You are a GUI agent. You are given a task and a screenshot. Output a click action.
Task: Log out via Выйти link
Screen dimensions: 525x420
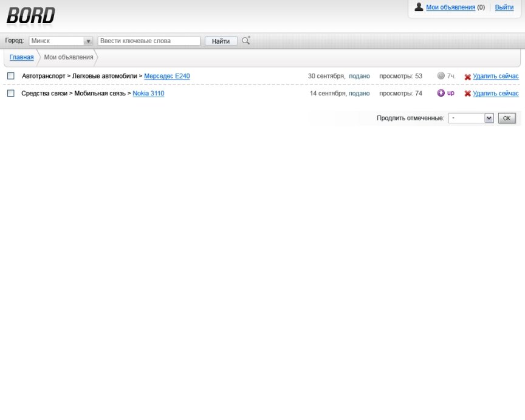504,7
